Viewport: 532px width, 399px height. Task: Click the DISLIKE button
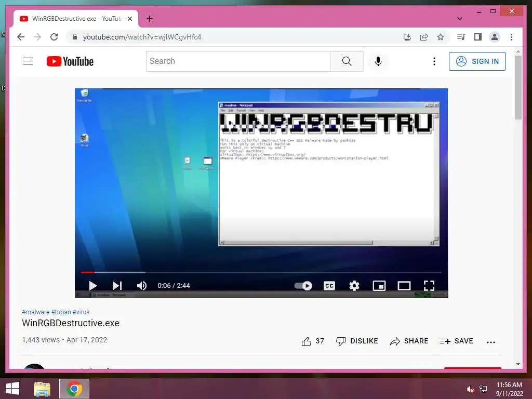[x=356, y=341]
